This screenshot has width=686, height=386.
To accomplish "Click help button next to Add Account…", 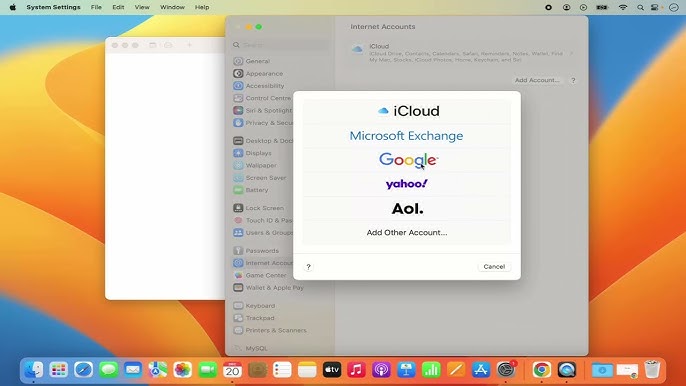I will (573, 81).
